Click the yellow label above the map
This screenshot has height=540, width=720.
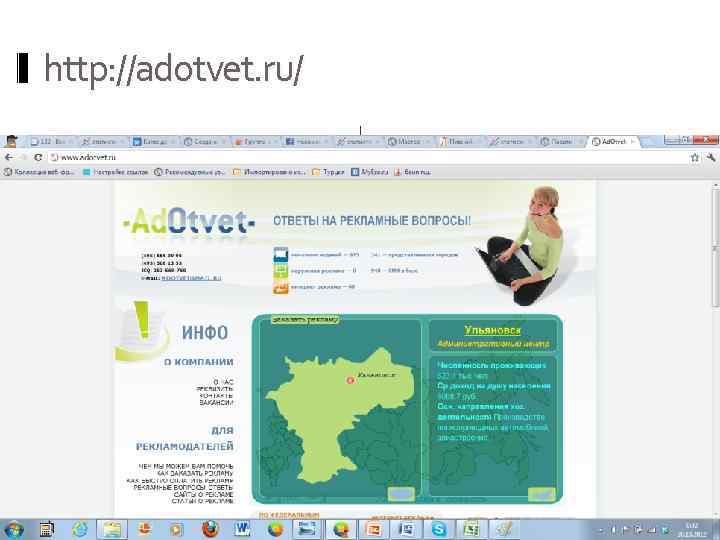click(x=305, y=320)
